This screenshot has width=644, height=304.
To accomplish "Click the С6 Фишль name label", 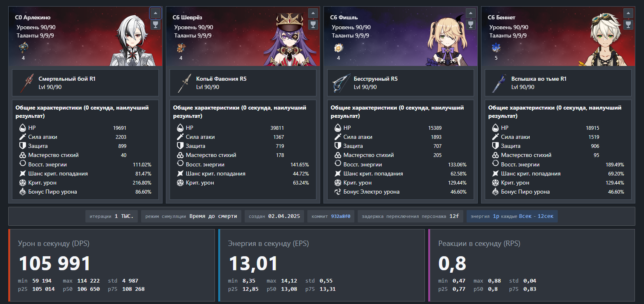I will point(344,17).
